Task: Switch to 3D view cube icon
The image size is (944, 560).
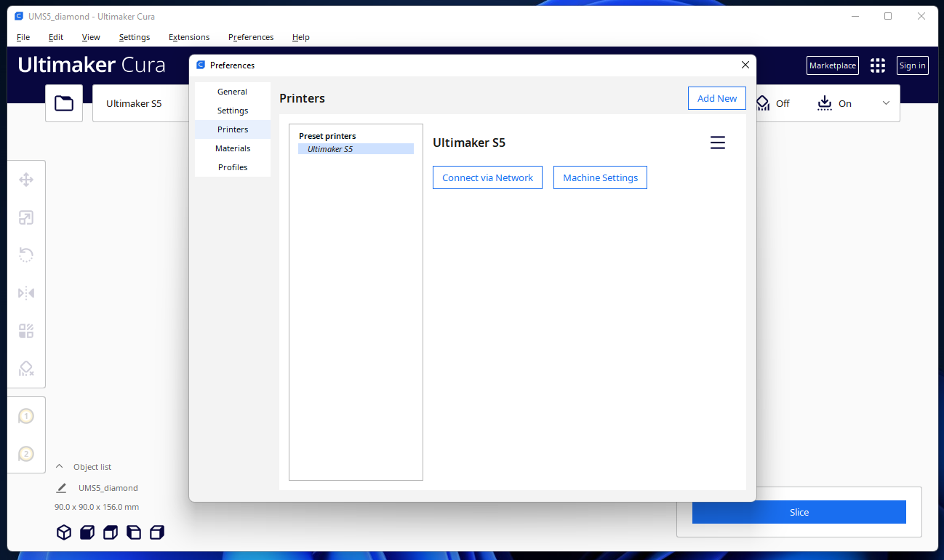Action: point(64,532)
